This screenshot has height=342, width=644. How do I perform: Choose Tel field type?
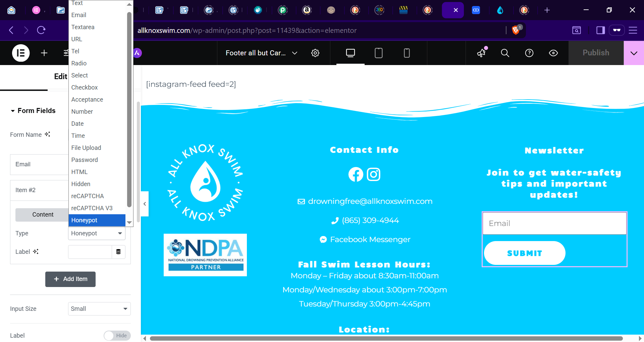(97, 51)
